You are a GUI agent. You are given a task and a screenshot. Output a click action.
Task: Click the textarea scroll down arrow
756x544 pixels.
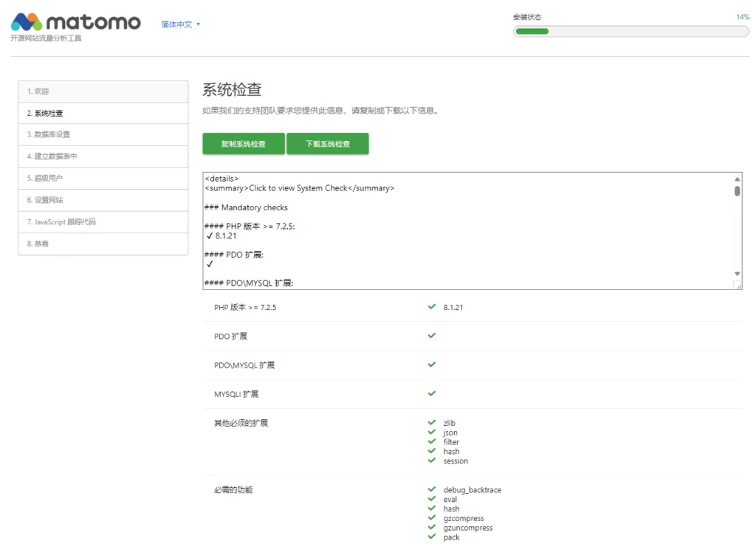point(737,274)
